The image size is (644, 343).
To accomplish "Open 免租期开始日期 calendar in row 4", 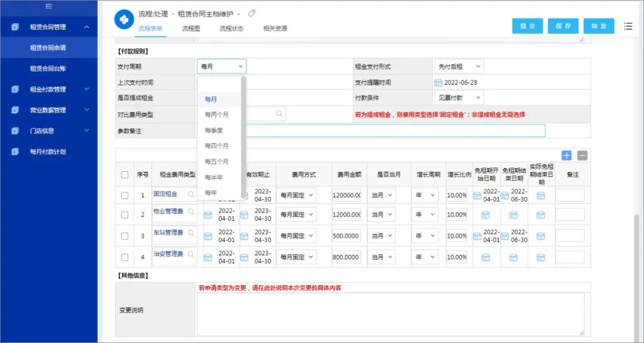I will (x=485, y=257).
